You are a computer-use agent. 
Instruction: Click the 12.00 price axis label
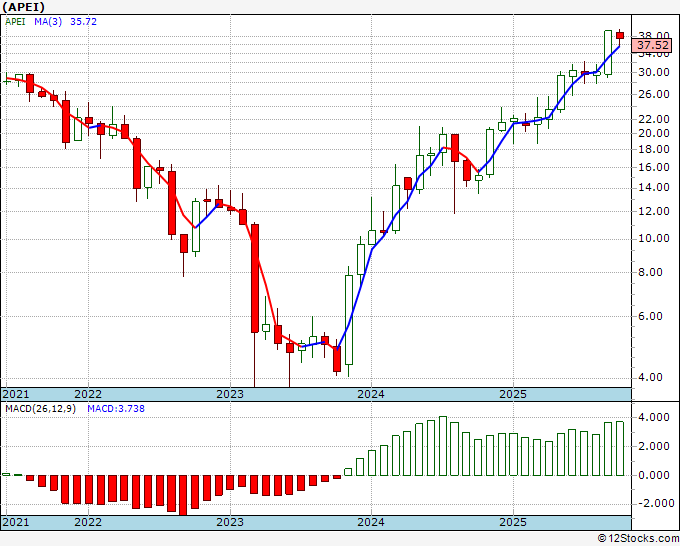[x=655, y=211]
